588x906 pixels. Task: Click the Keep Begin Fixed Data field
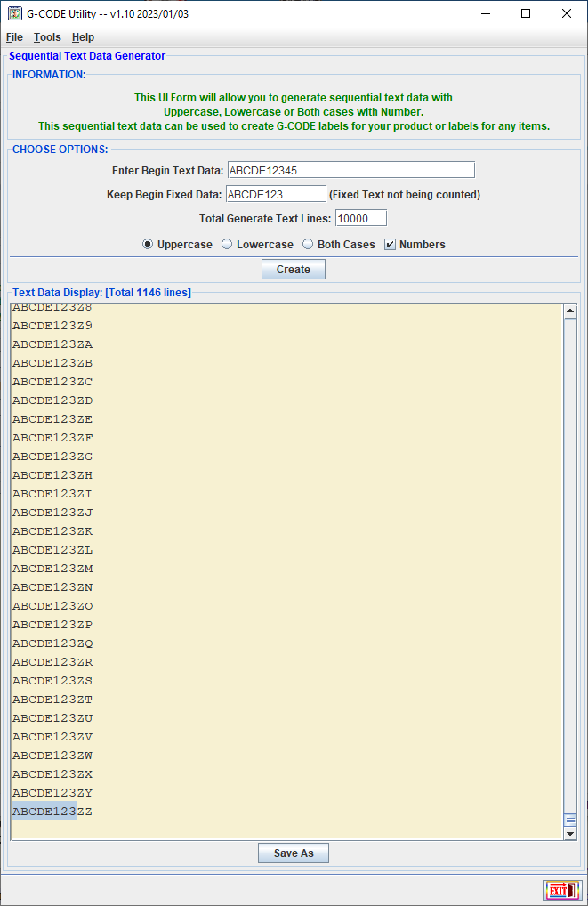pyautogui.click(x=276, y=194)
